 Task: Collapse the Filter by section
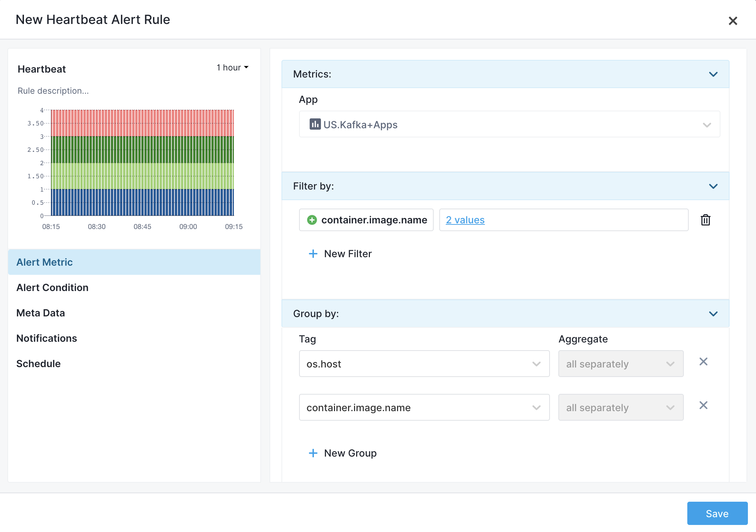click(x=713, y=186)
